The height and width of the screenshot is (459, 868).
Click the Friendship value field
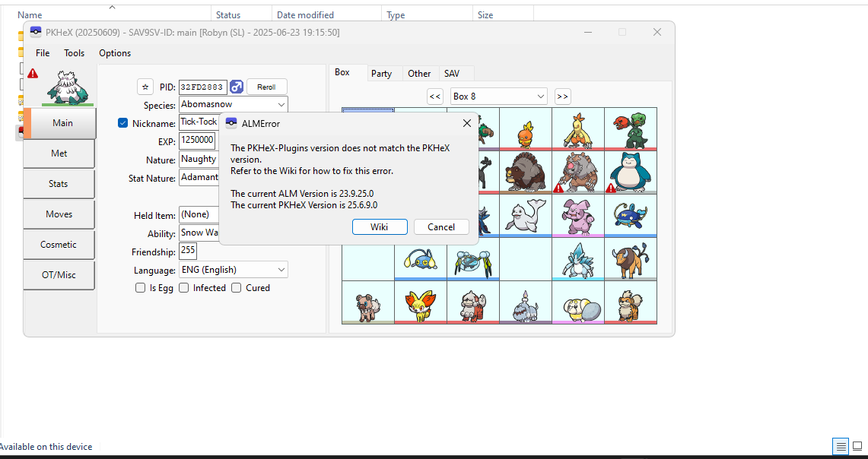tap(188, 252)
